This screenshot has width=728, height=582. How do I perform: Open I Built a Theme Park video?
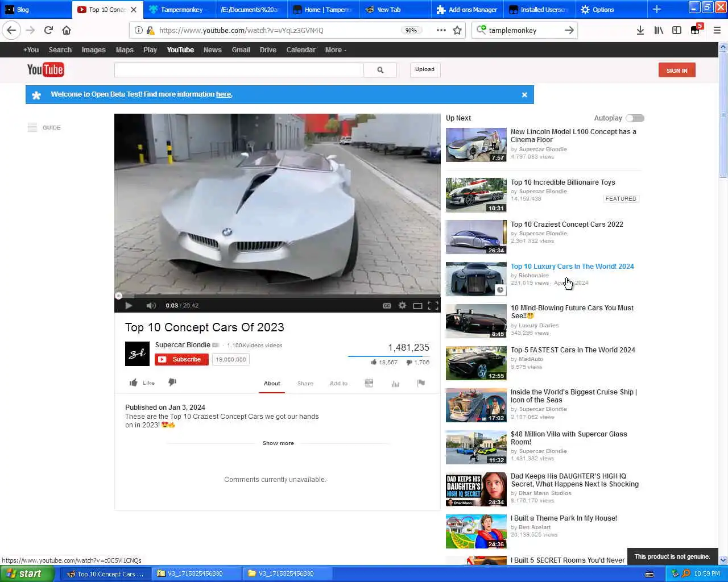coord(564,518)
